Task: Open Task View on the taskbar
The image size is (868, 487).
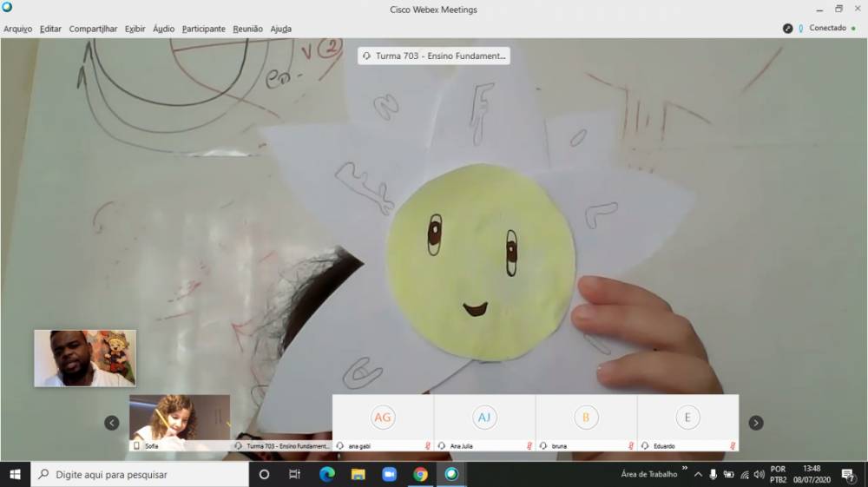Action: pyautogui.click(x=295, y=474)
